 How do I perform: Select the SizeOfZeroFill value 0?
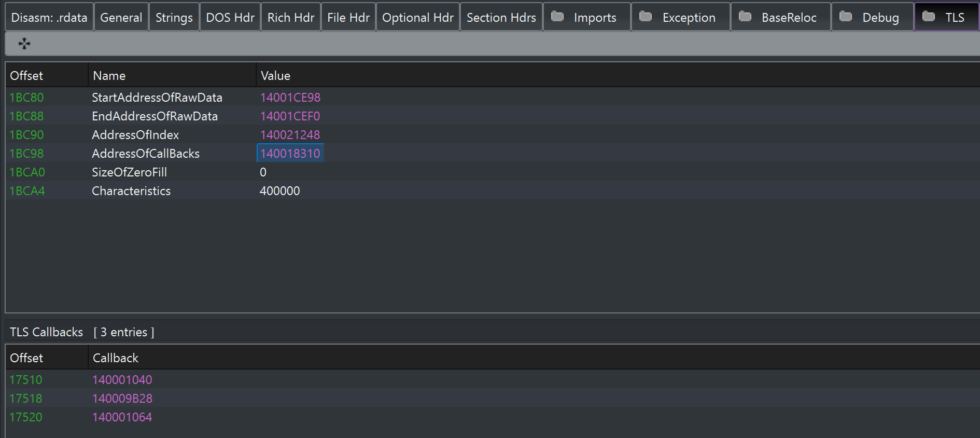coord(263,172)
